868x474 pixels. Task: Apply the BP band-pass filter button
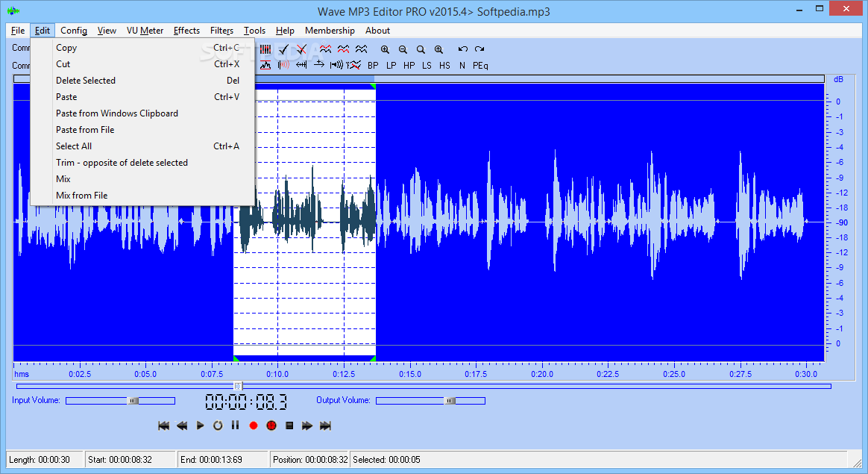point(373,66)
